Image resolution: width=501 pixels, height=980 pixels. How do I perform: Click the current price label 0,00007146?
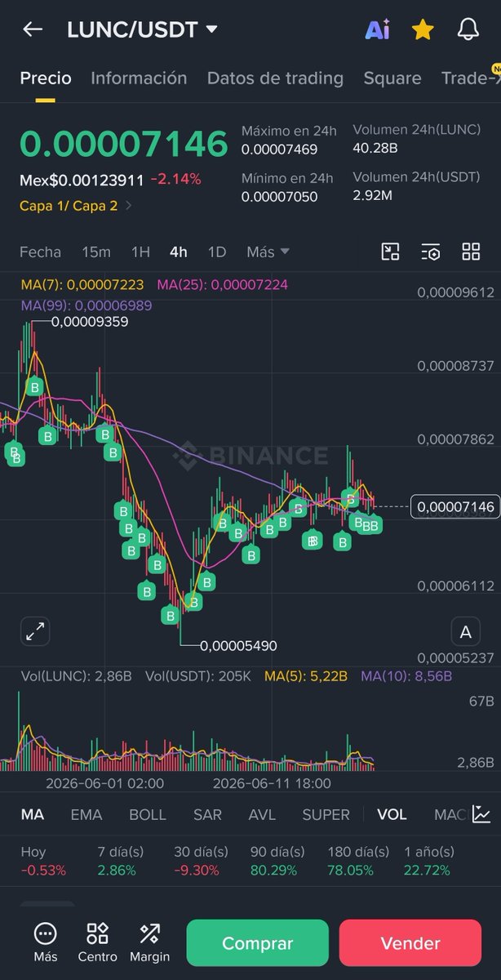click(455, 507)
